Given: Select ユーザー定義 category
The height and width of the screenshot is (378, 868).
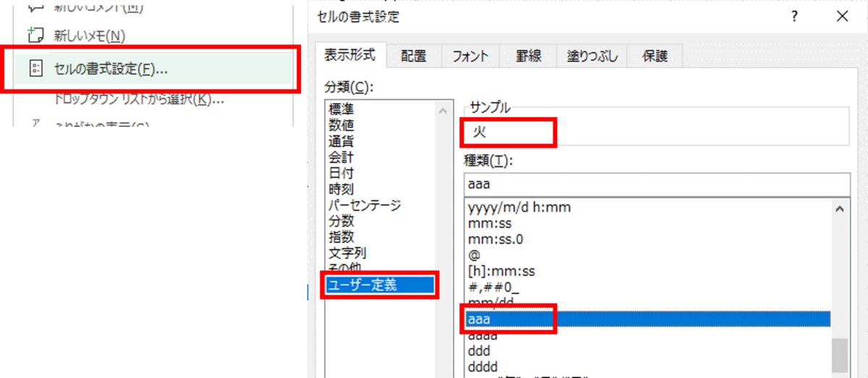Looking at the screenshot, I should point(380,285).
